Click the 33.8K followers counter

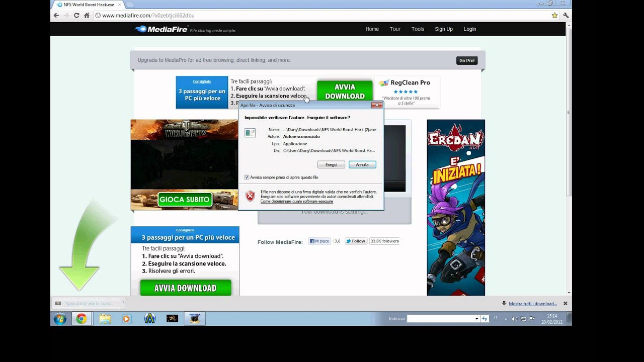pos(385,241)
